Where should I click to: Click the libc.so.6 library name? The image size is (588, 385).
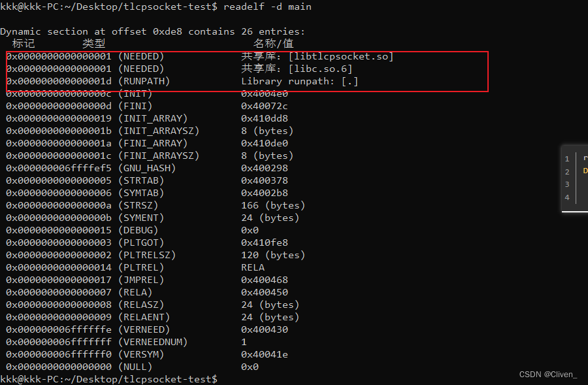pos(320,69)
